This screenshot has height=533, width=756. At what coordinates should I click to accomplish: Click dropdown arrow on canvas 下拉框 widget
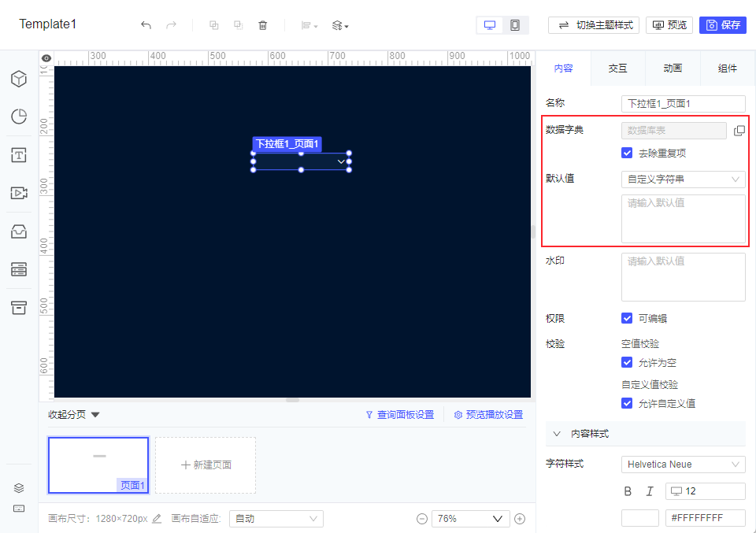pos(341,161)
